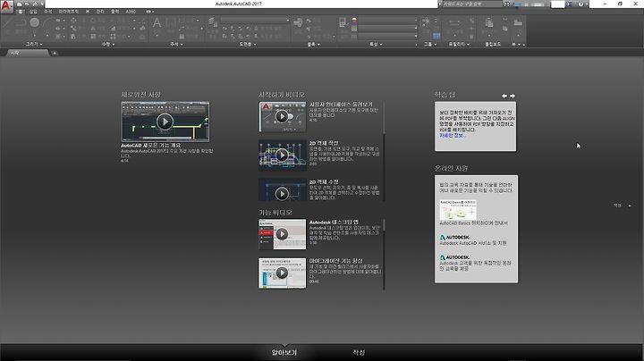
Task: Open Autodesk AutoCAD 서비스 및 지원 link
Action: click(x=473, y=243)
